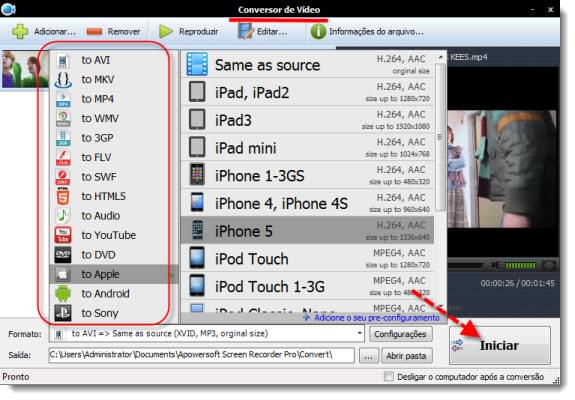This screenshot has height=400, width=575.
Task: Choose to YouTube menu entry
Action: (x=113, y=235)
